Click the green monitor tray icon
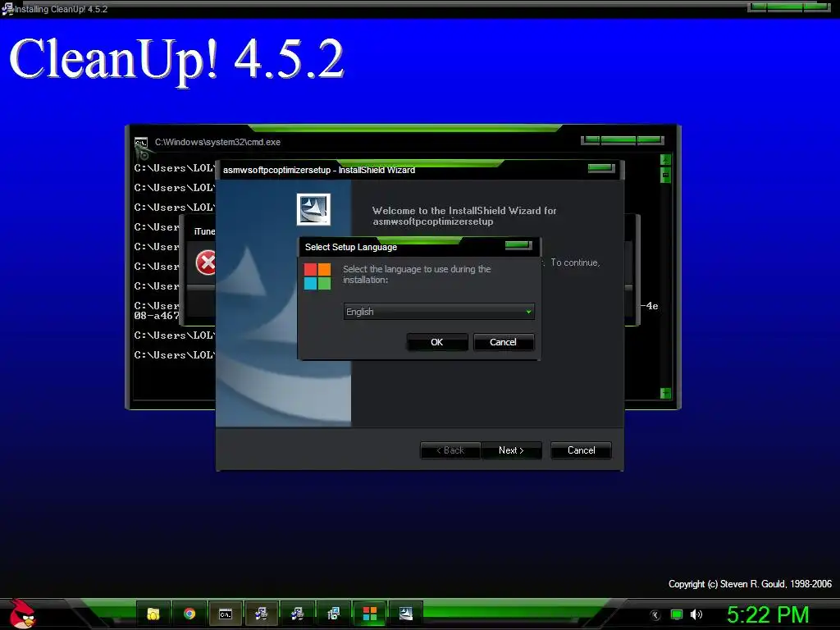The image size is (840, 630). coord(677,614)
